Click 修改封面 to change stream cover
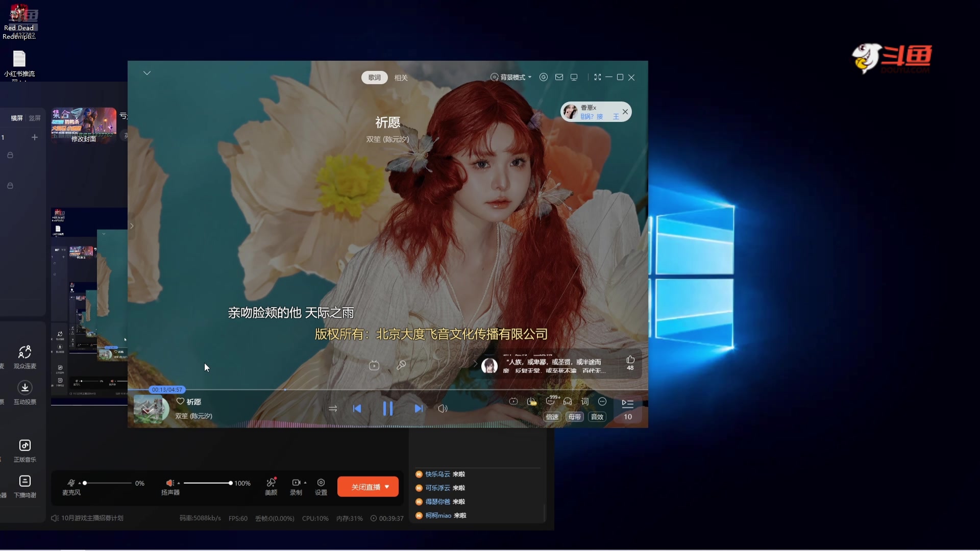 [x=84, y=139]
